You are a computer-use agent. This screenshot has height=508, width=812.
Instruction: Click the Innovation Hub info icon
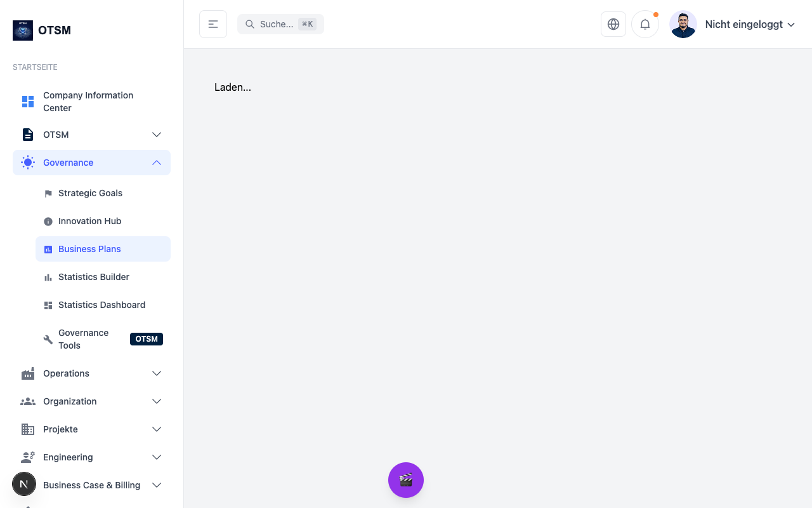48,222
